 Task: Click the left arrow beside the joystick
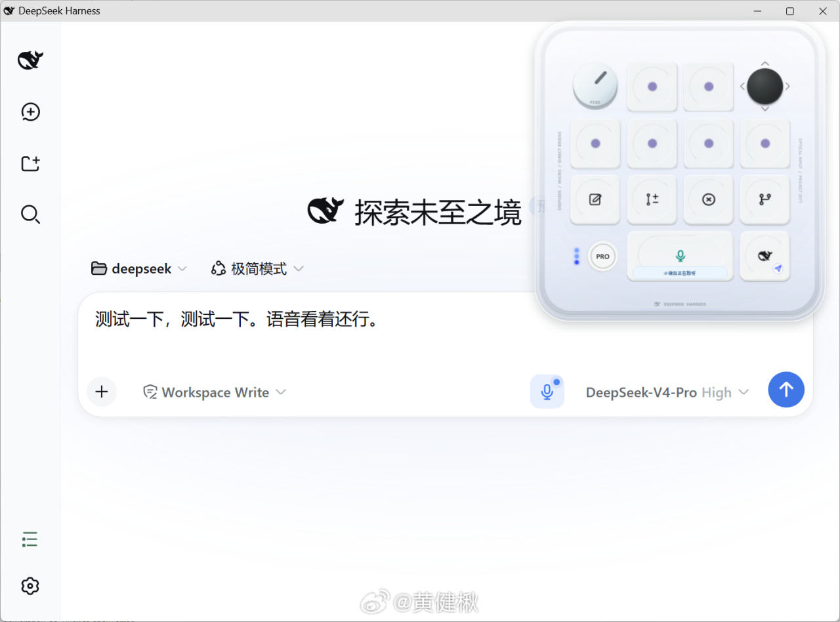click(742, 86)
